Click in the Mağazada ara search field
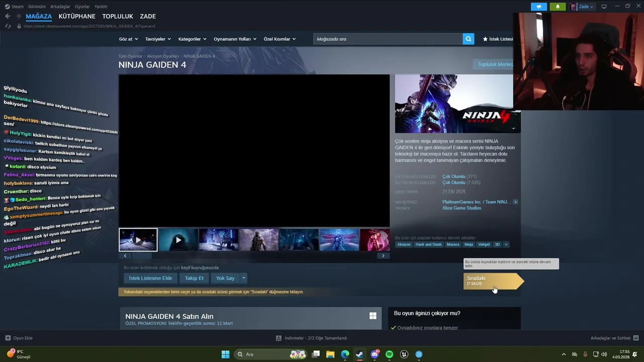Viewport: 644px width, 362px height. point(388,39)
